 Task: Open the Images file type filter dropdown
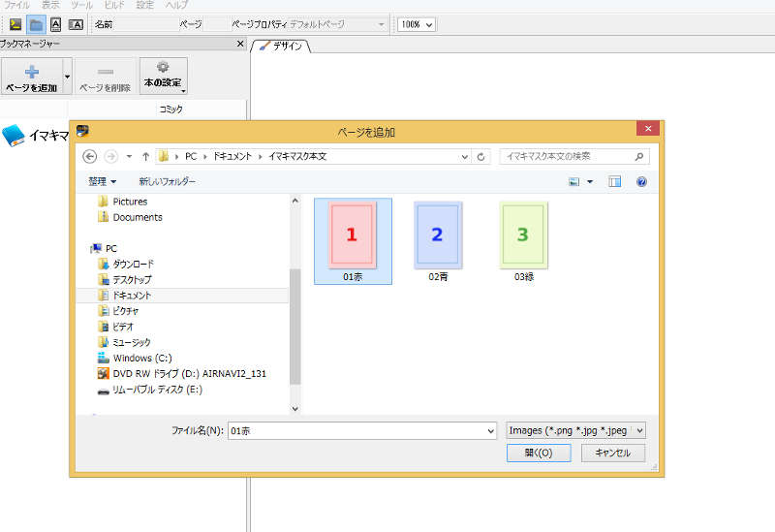coord(575,430)
